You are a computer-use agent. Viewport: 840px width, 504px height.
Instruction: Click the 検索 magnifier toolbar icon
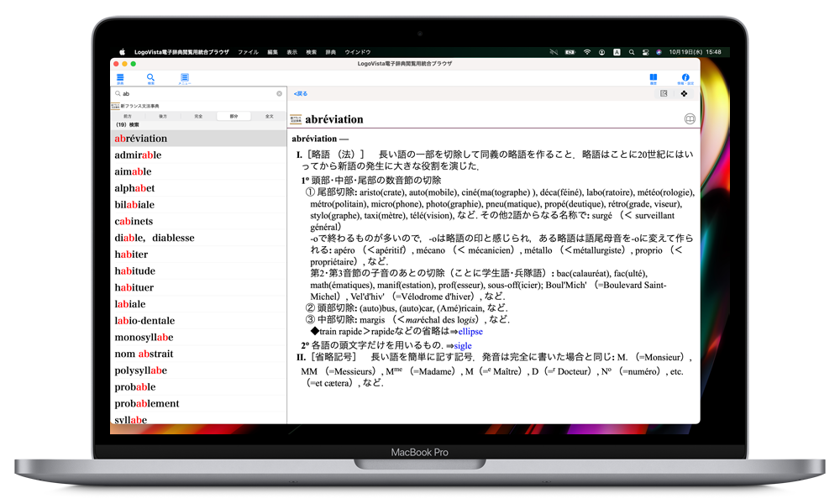(150, 79)
